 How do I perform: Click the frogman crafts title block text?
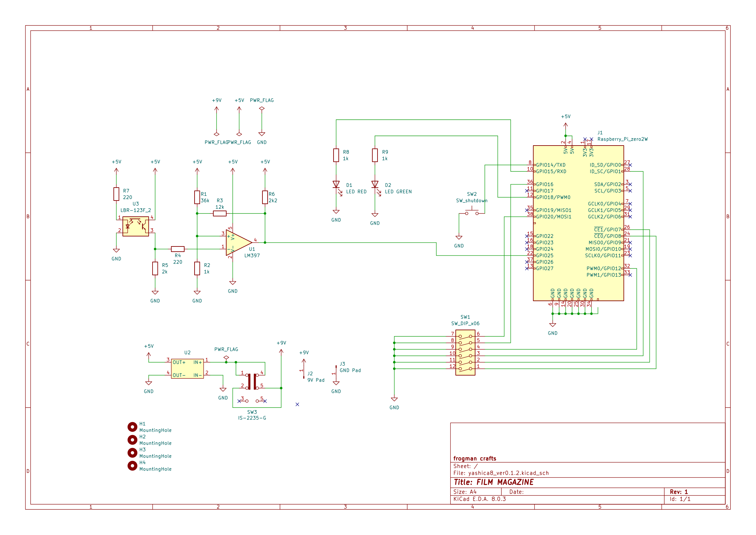[x=474, y=458]
